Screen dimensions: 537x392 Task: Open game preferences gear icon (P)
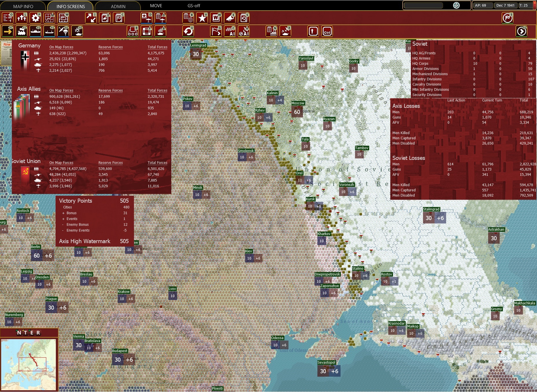[x=36, y=18]
